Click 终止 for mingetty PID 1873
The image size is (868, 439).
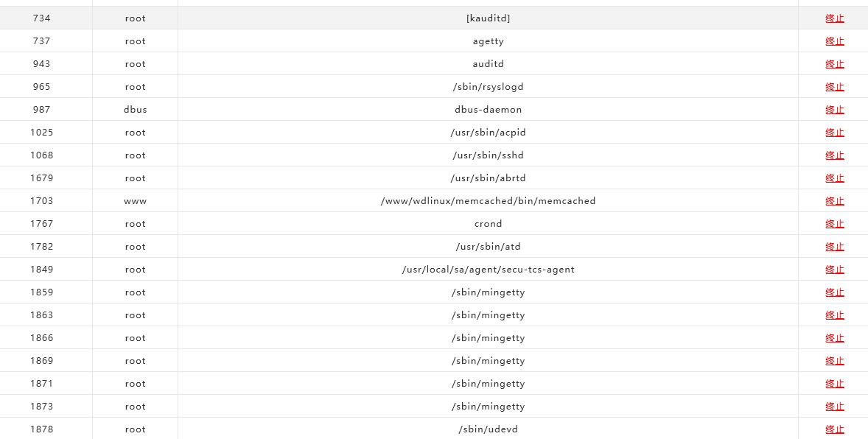(834, 407)
